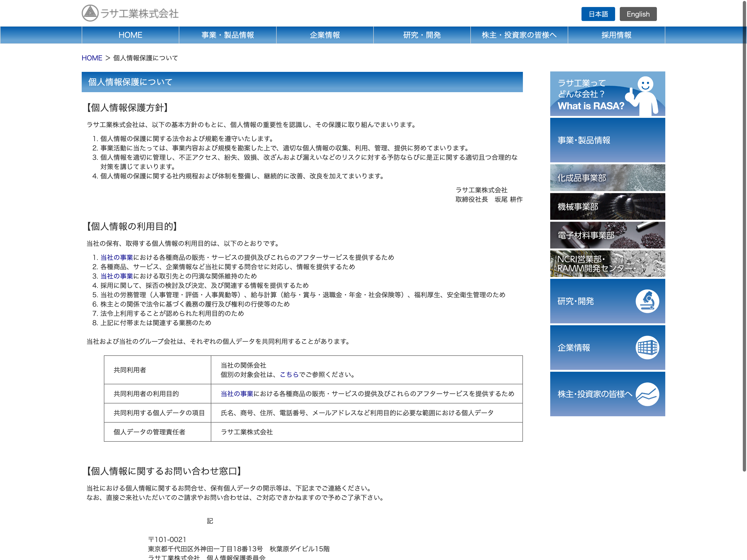Click the HOME breadcrumb link
The width and height of the screenshot is (747, 560).
[92, 58]
